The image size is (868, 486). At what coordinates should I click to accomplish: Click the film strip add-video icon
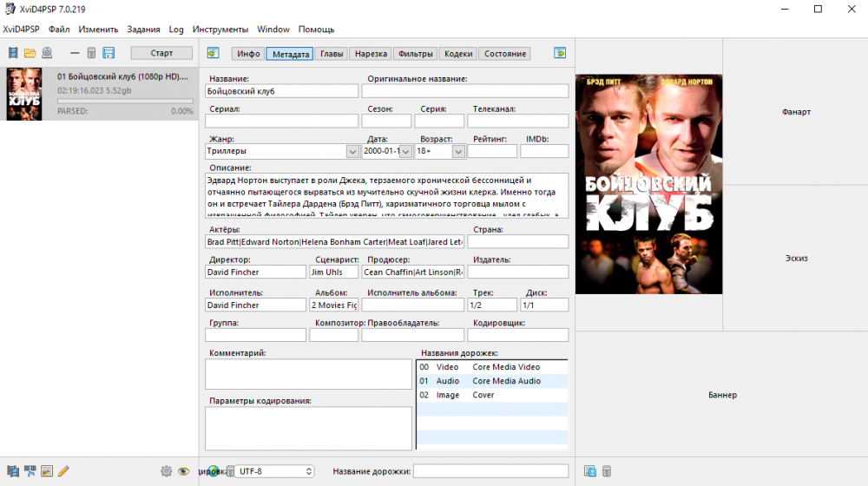[x=13, y=54]
